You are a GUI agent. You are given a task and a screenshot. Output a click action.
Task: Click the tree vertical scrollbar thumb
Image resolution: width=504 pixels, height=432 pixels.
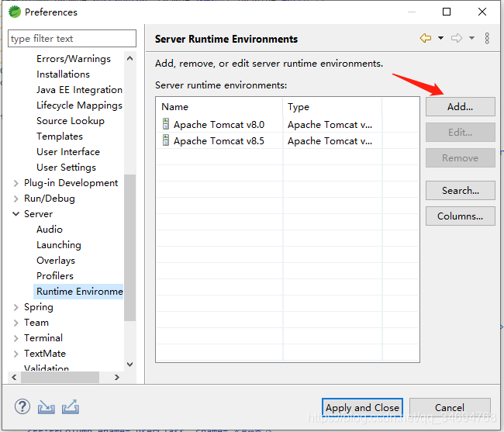pos(129,247)
